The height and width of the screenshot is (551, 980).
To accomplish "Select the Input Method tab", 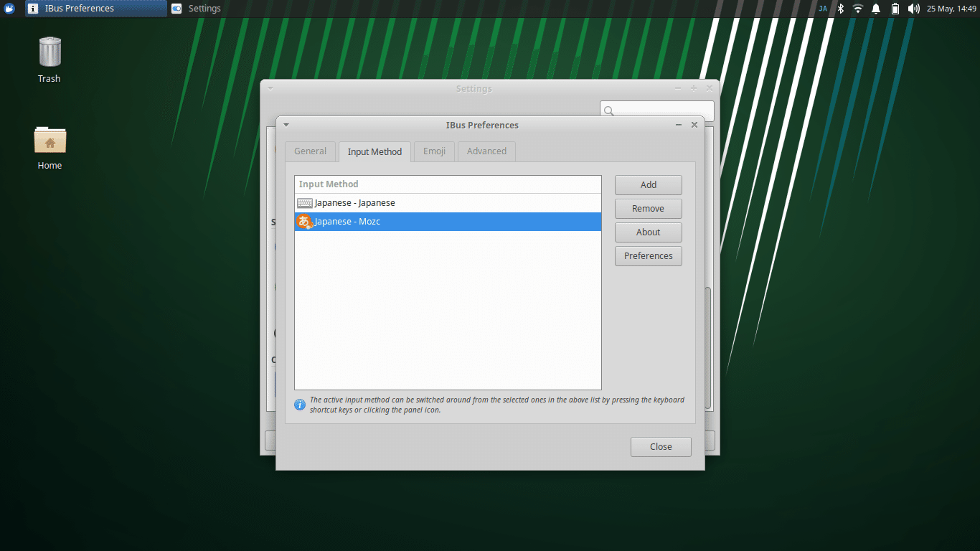I will (374, 151).
